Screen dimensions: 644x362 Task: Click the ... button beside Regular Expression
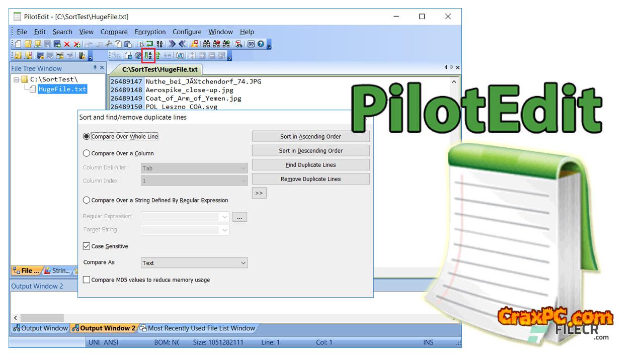tap(239, 217)
